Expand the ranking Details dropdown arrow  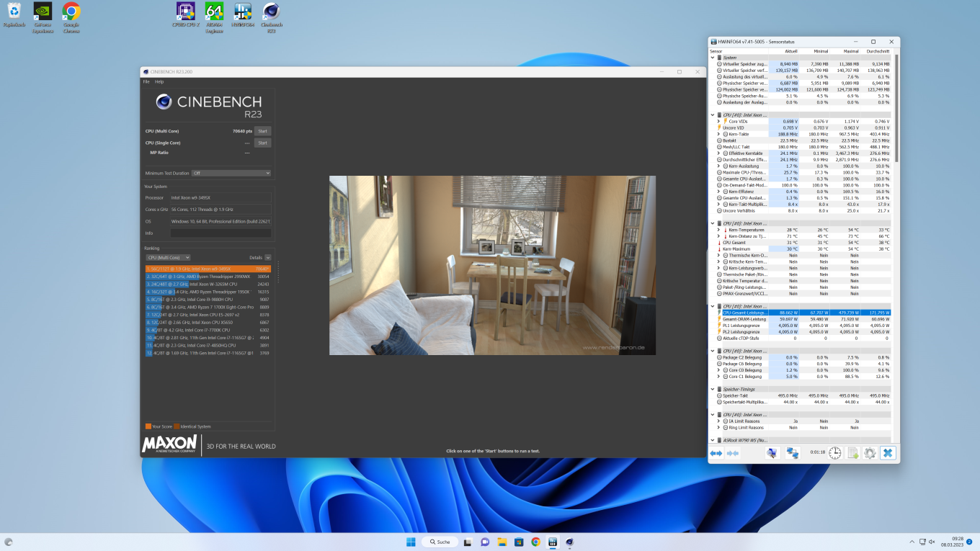268,257
